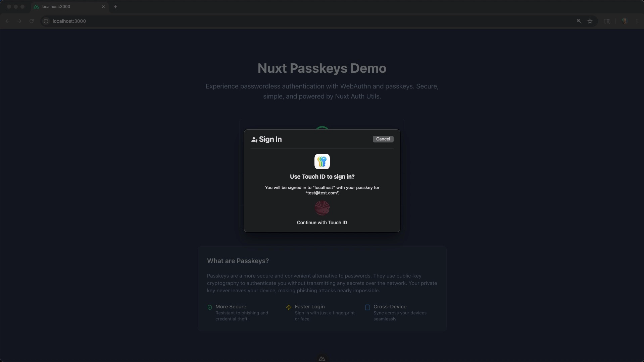Reload the current page
Image resolution: width=644 pixels, height=362 pixels.
pos(32,21)
